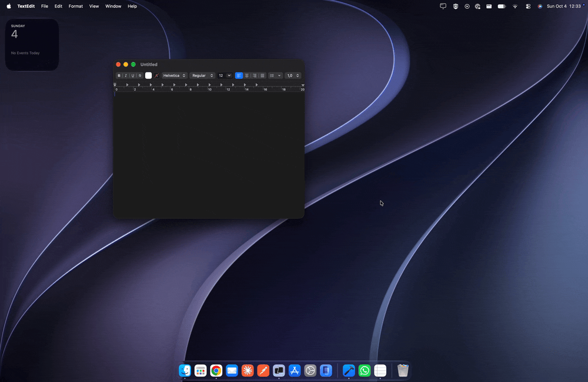Screen dimensions: 588x382
Task: Center align the text
Action: pyautogui.click(x=247, y=75)
